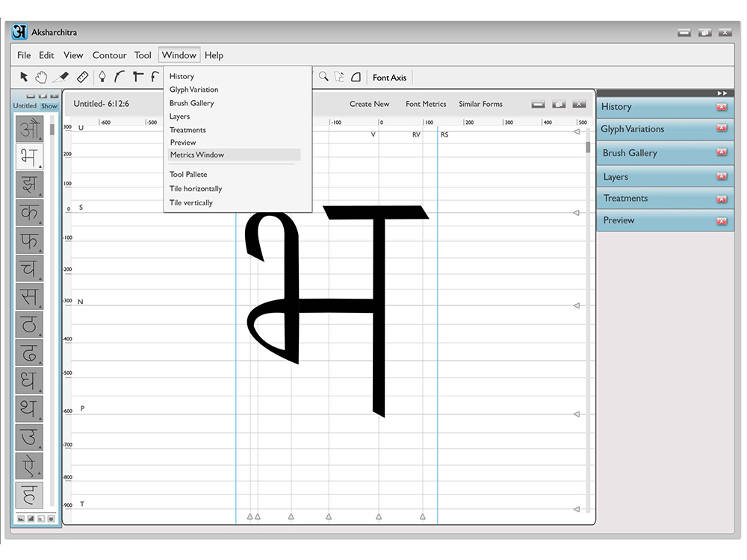Open the View menu
This screenshot has height=560, width=747.
pos(73,55)
